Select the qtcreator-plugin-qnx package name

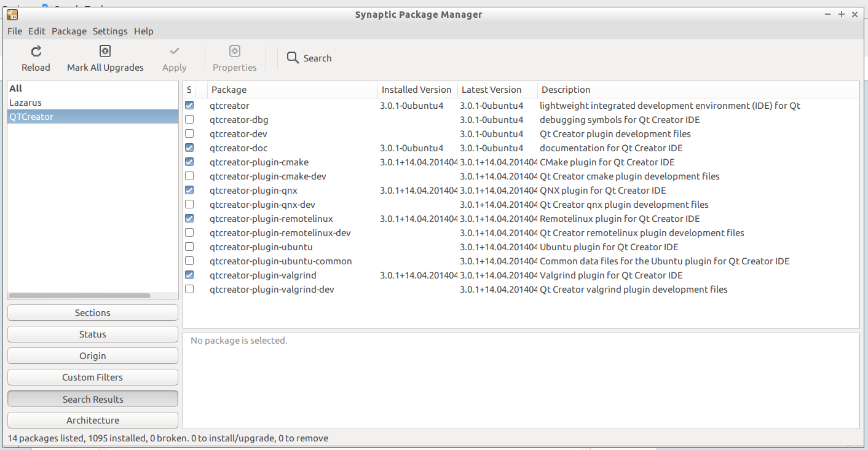(253, 191)
